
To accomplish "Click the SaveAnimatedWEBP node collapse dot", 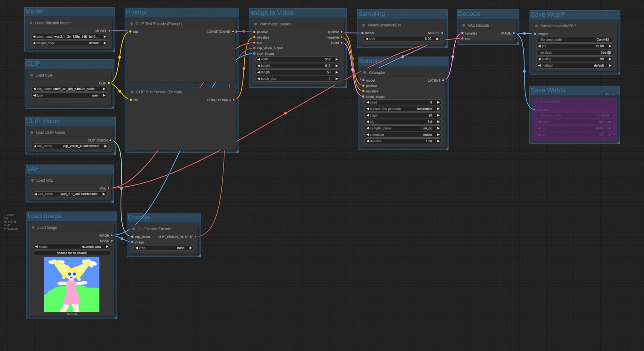I will 536,26.
